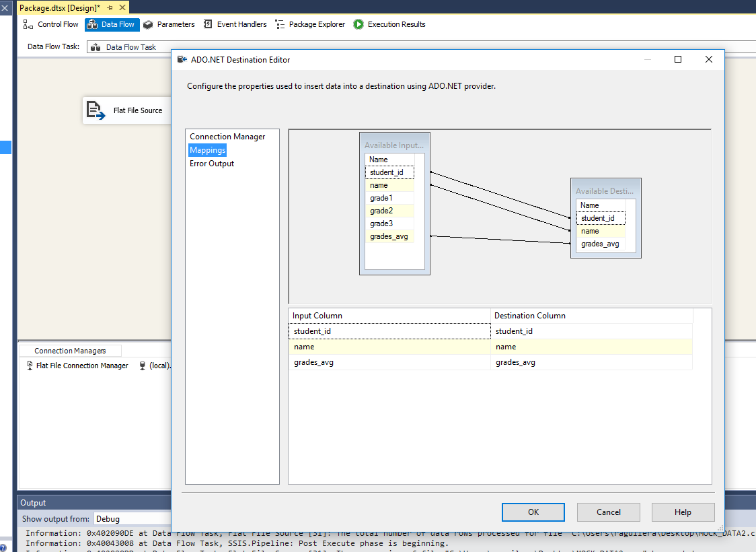Click the help icon at bottom-left corner
Viewport: 756px width, 552px height.
(3, 548)
